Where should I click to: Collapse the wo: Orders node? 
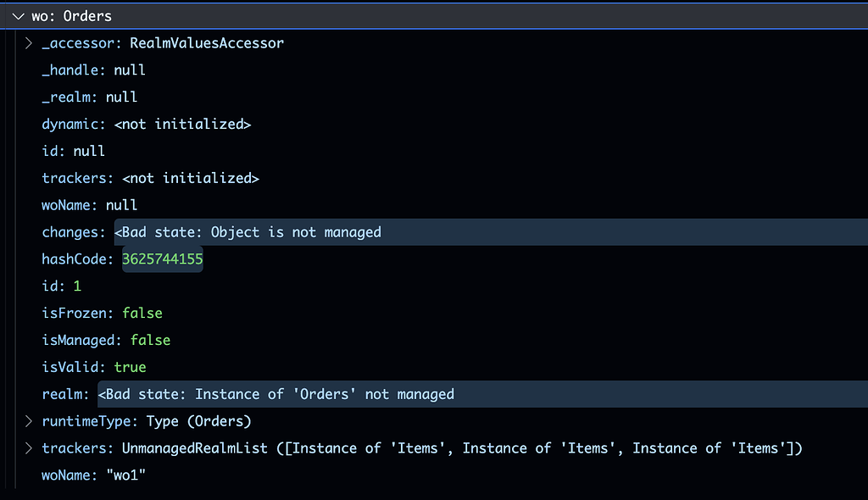18,16
